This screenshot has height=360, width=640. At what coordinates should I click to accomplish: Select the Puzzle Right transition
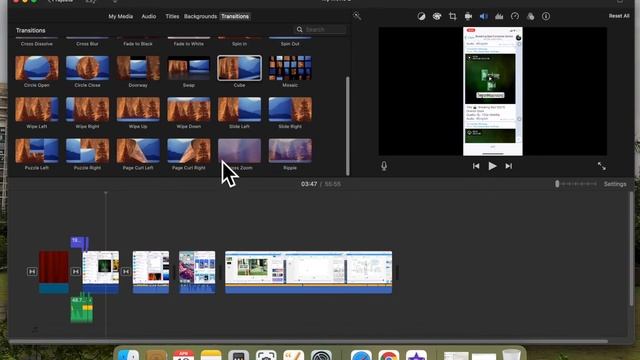(87, 151)
